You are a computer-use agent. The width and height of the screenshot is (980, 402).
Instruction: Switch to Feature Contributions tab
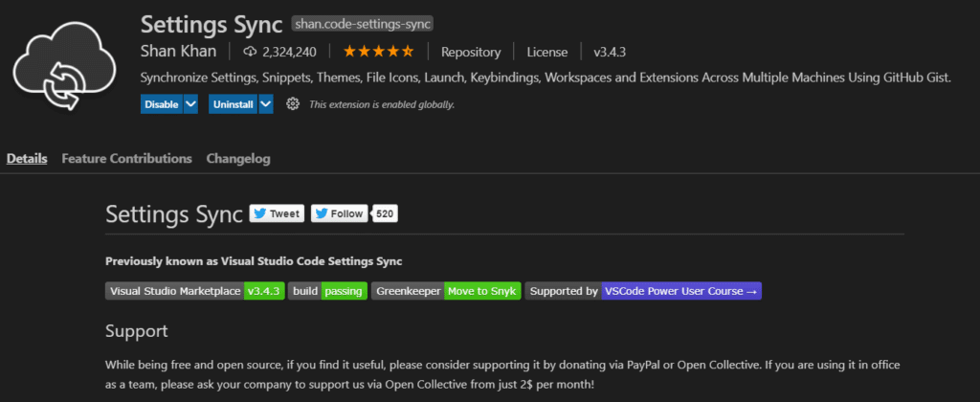(127, 159)
